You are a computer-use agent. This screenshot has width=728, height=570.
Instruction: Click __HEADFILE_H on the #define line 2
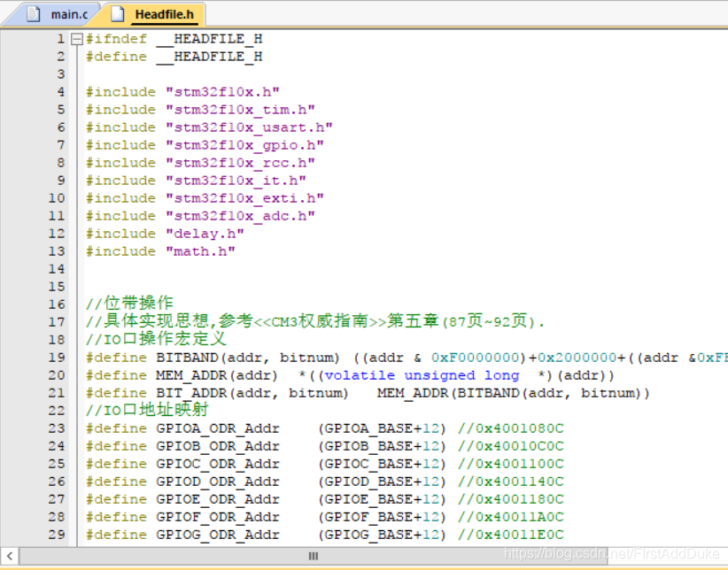[x=209, y=57]
